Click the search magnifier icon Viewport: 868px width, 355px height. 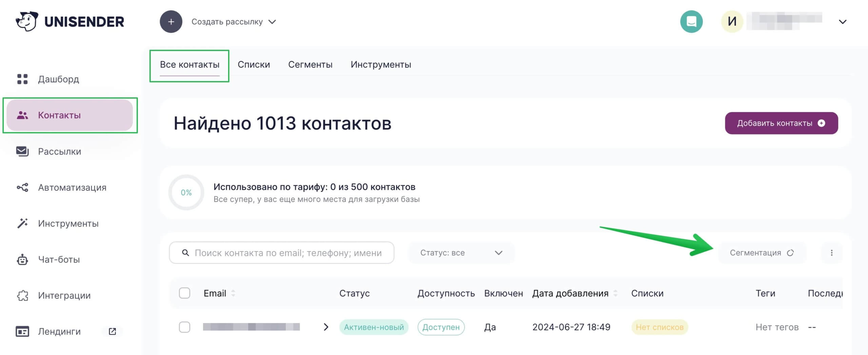[185, 253]
